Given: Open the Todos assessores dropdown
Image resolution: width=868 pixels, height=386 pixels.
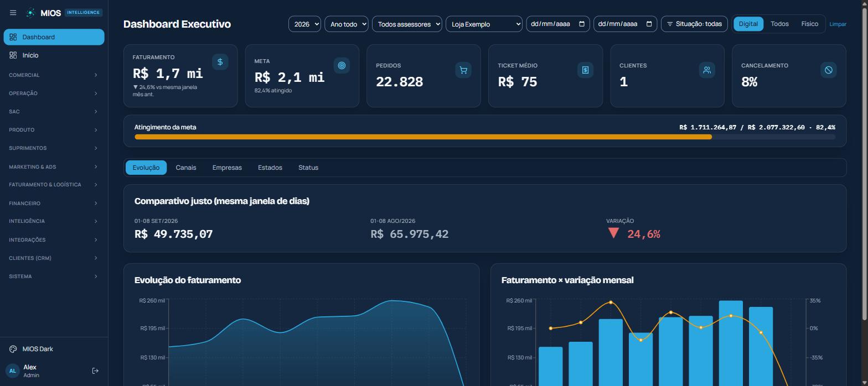Looking at the screenshot, I should pyautogui.click(x=407, y=24).
